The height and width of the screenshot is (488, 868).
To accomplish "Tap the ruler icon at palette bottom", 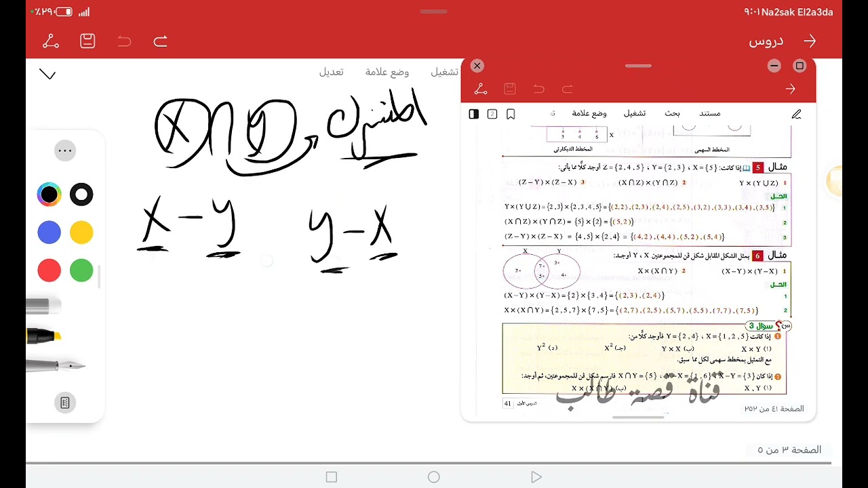I will (x=65, y=403).
